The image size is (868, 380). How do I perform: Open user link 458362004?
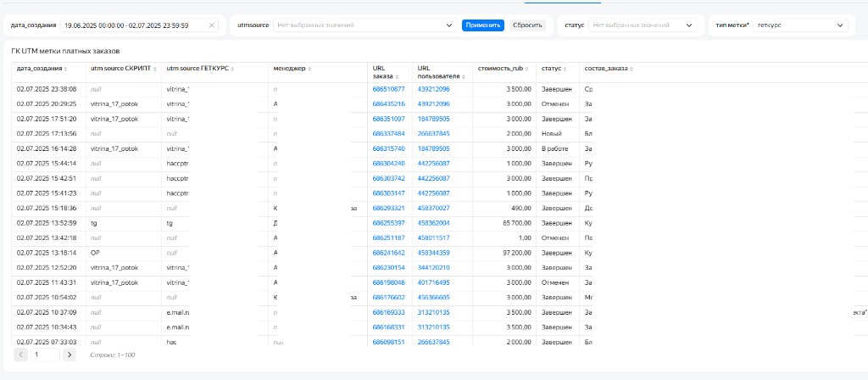click(x=433, y=223)
